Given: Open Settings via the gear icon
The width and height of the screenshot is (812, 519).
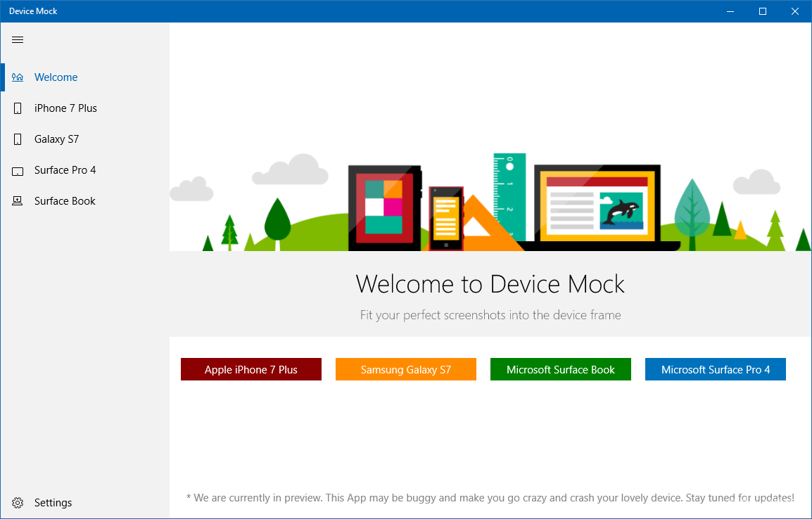Looking at the screenshot, I should click(18, 502).
